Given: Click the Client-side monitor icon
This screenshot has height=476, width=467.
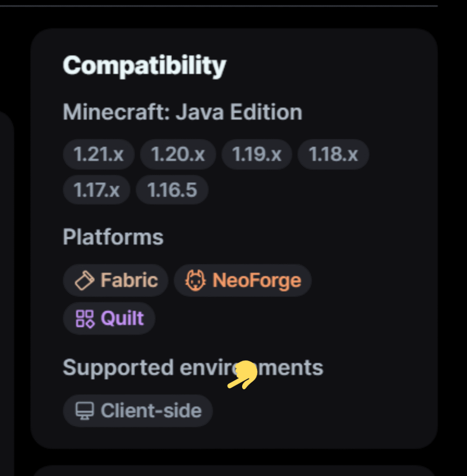Looking at the screenshot, I should click(x=85, y=411).
